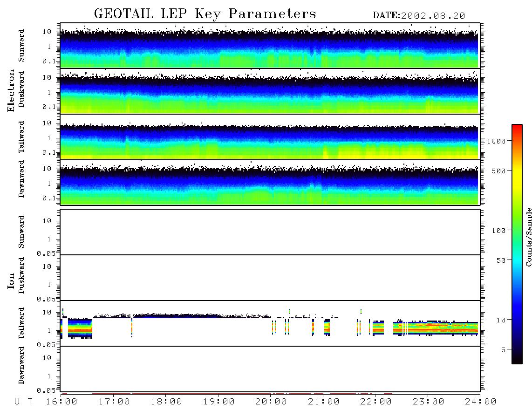Select the Electron 'Tailward' axis label
The height and width of the screenshot is (410, 532).
point(21,137)
